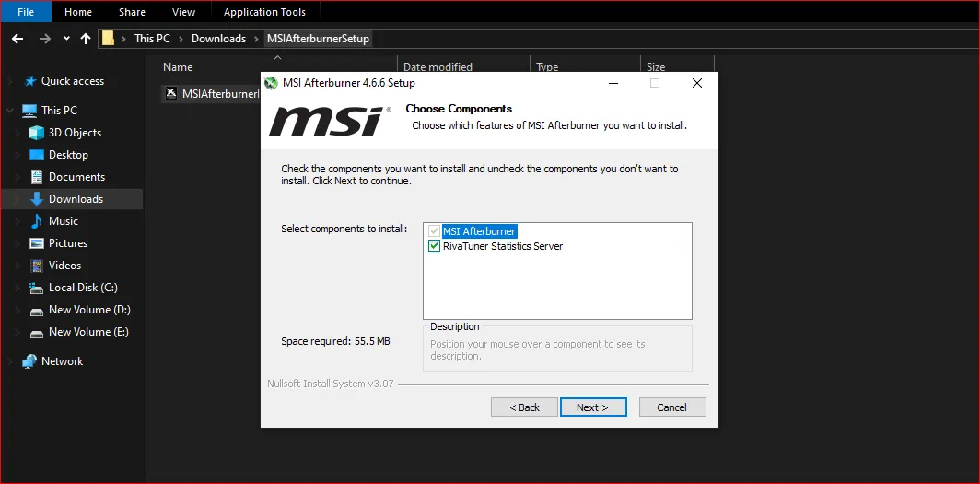The height and width of the screenshot is (484, 980).
Task: Open New Volume (D:) drive
Action: tap(89, 310)
